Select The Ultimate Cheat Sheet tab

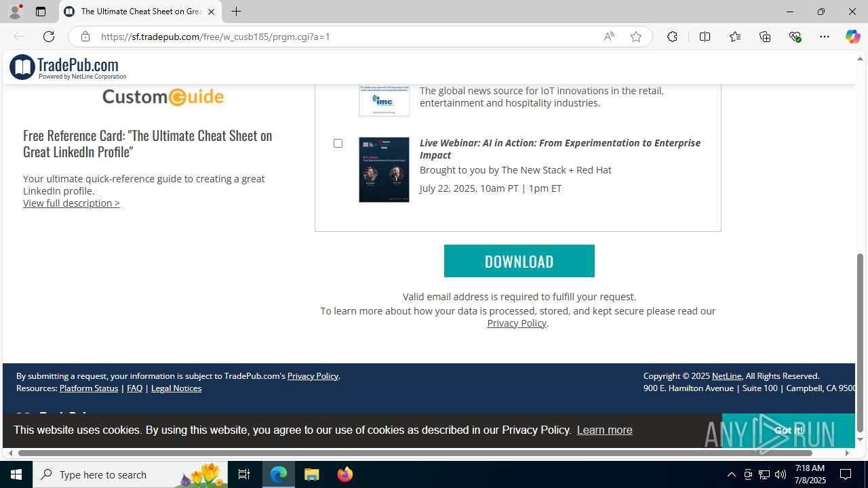140,12
